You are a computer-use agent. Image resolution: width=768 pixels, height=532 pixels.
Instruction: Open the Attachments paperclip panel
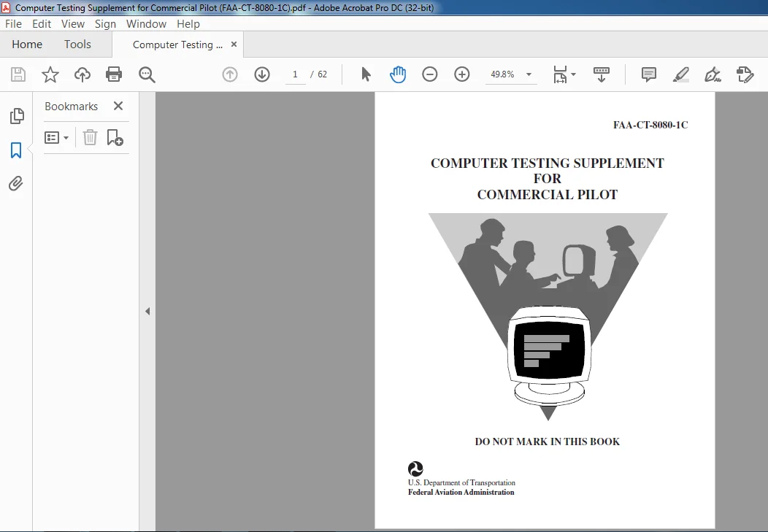tap(15, 184)
